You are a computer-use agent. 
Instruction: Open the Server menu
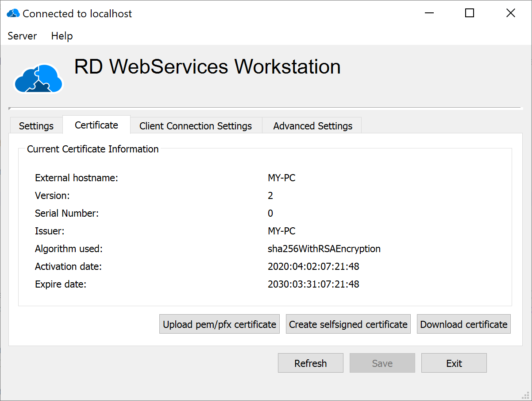click(22, 36)
